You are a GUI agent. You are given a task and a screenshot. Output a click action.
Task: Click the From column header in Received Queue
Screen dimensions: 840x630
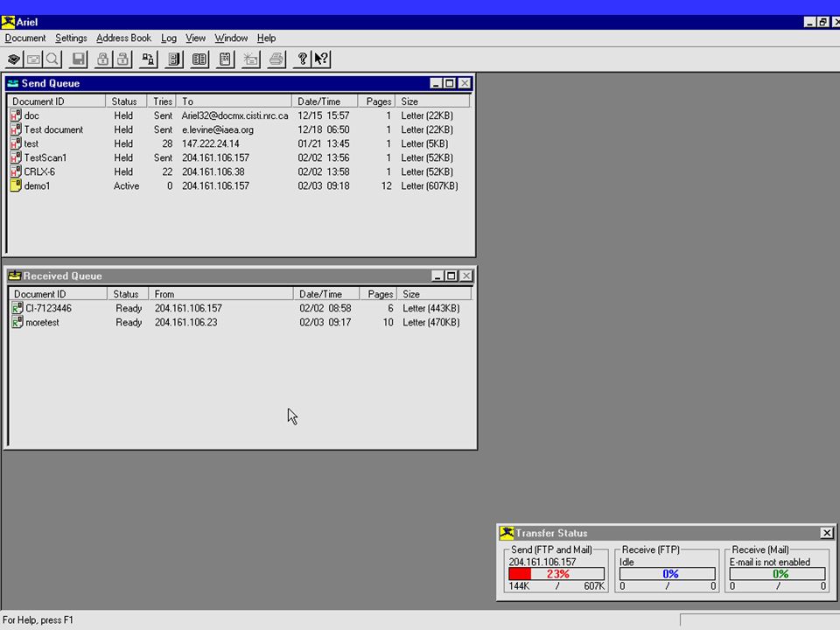tap(220, 294)
